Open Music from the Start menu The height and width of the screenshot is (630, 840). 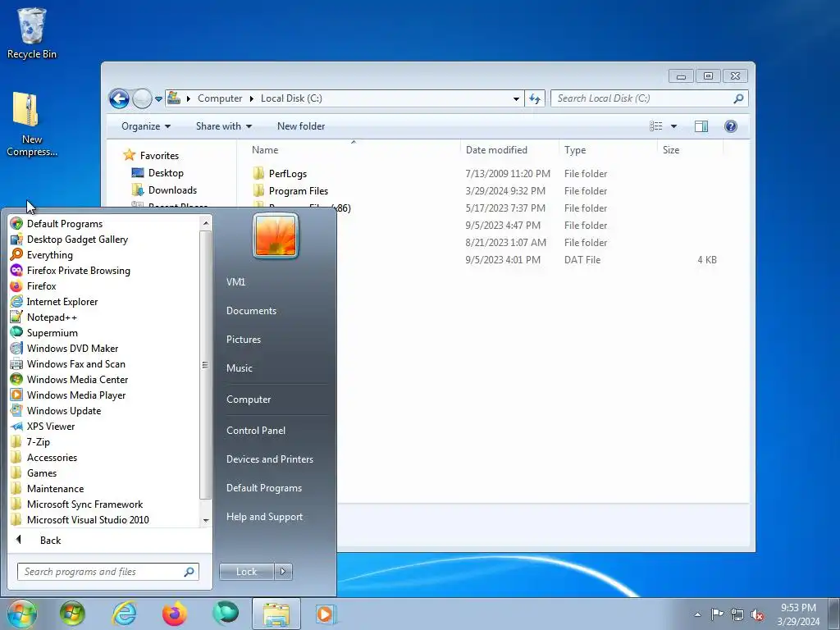click(x=239, y=367)
